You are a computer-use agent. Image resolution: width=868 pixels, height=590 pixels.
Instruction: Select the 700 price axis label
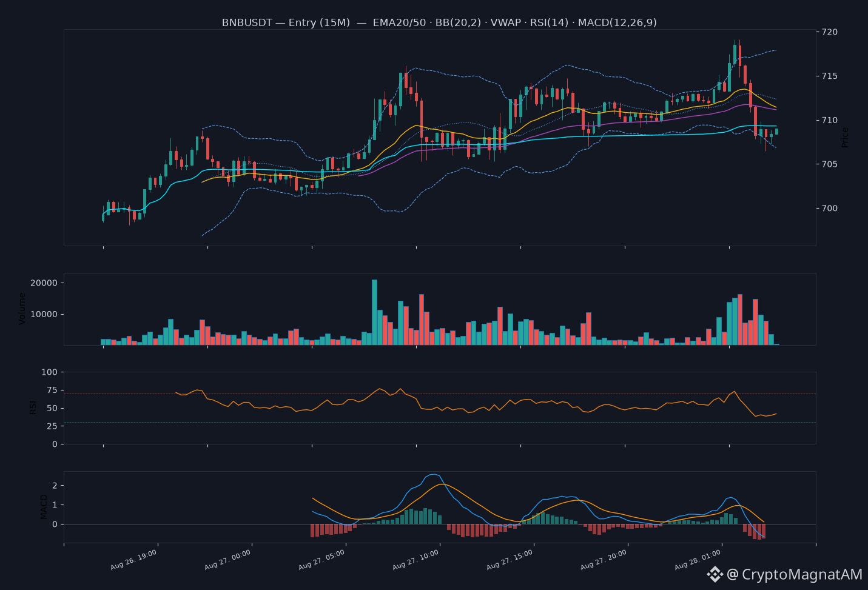tap(830, 209)
